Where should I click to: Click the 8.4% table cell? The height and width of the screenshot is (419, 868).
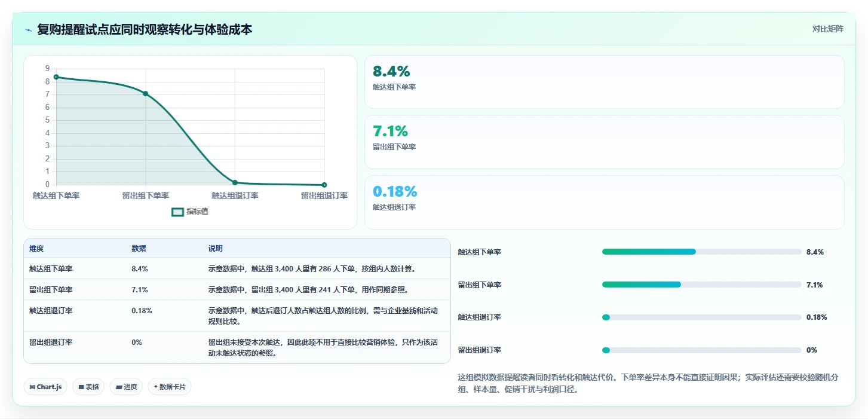click(x=140, y=269)
